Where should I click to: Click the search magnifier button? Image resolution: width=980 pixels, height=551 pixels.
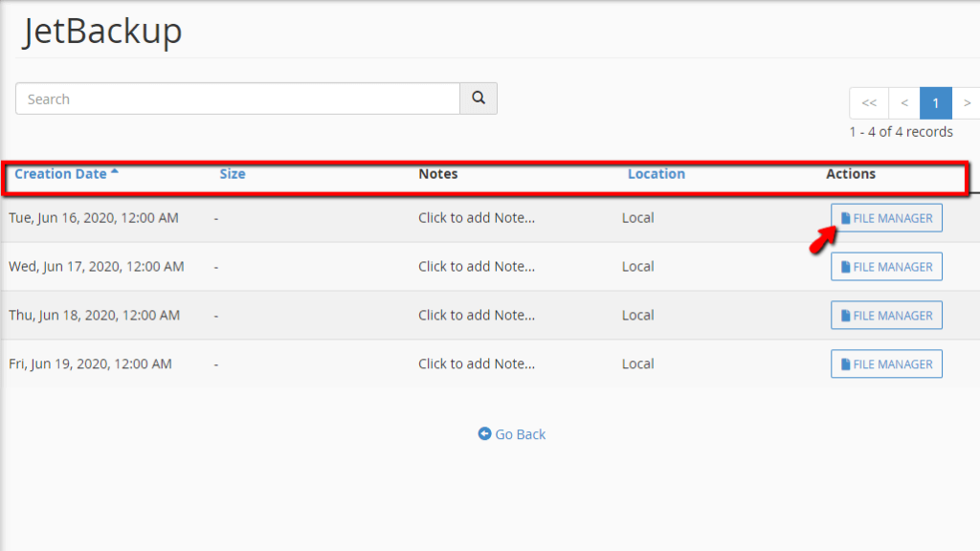coord(479,99)
